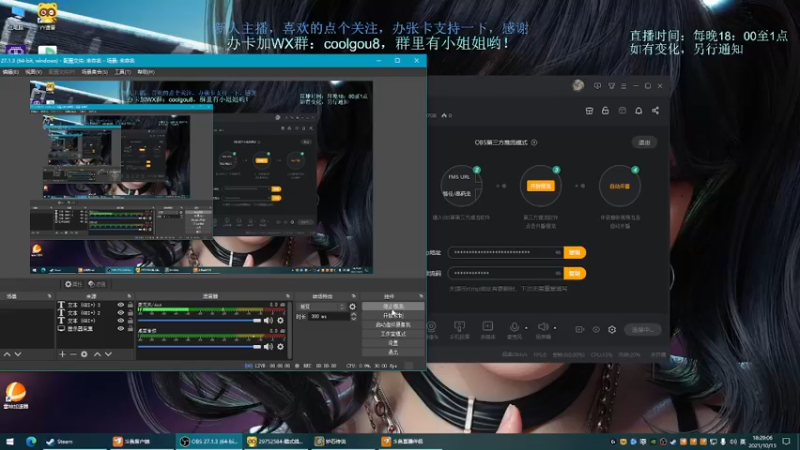Toggle visibility of text source 文本 (GDI+) 3
800x450 pixels.
[x=120, y=305]
